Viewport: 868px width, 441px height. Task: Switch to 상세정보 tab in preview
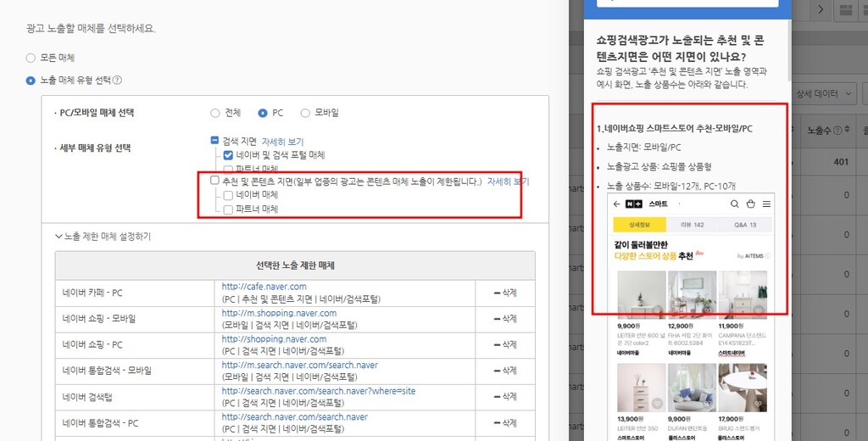tap(639, 225)
